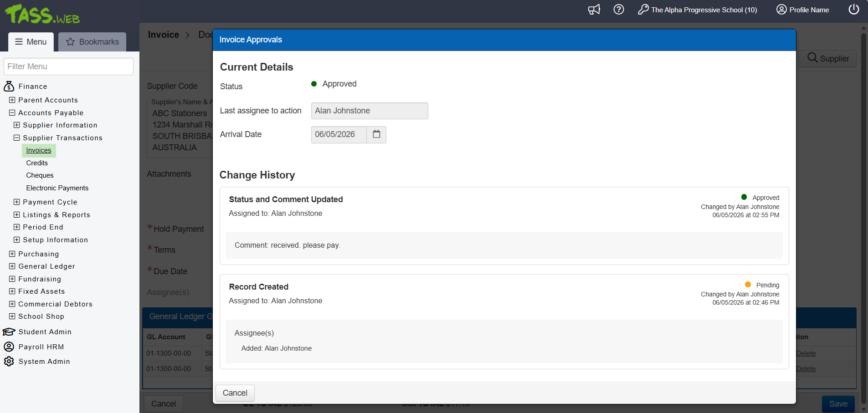Click the Arrival Date text field
This screenshot has width=868, height=413.
339,134
